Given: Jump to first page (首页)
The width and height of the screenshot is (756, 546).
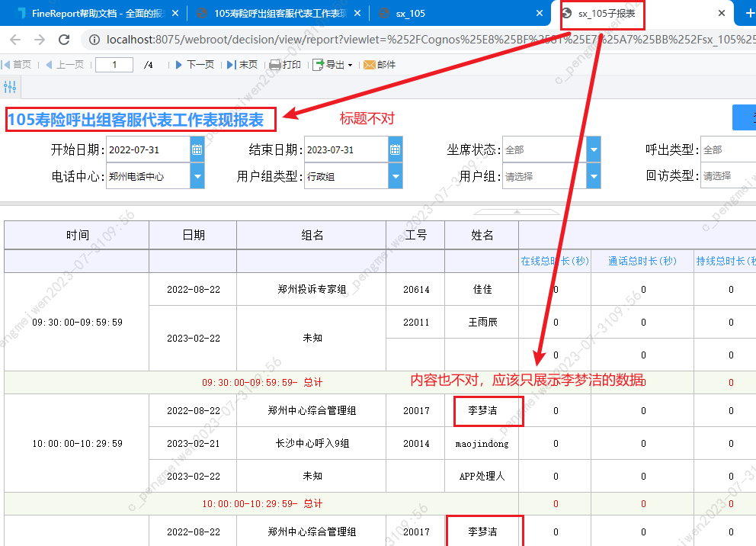Looking at the screenshot, I should point(18,65).
